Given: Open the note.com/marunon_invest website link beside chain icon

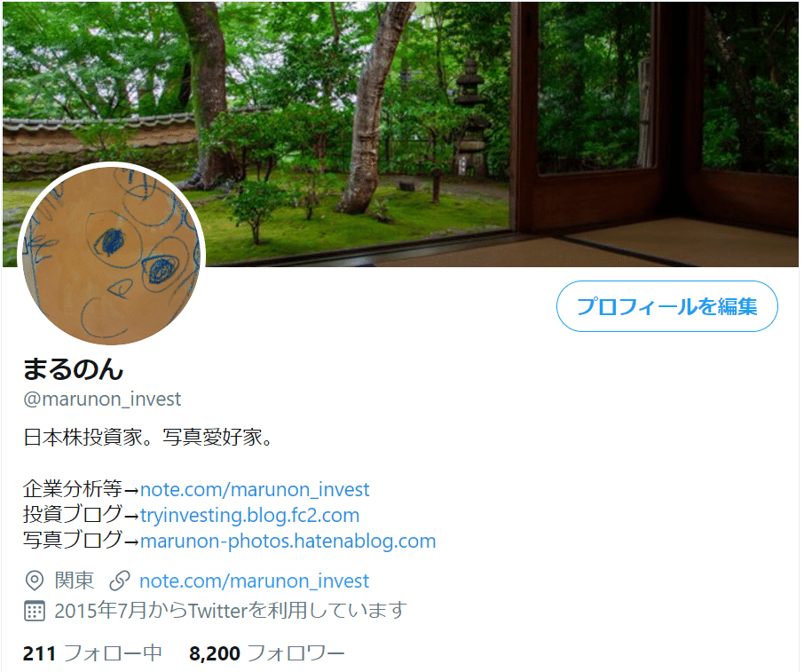Looking at the screenshot, I should tap(254, 581).
